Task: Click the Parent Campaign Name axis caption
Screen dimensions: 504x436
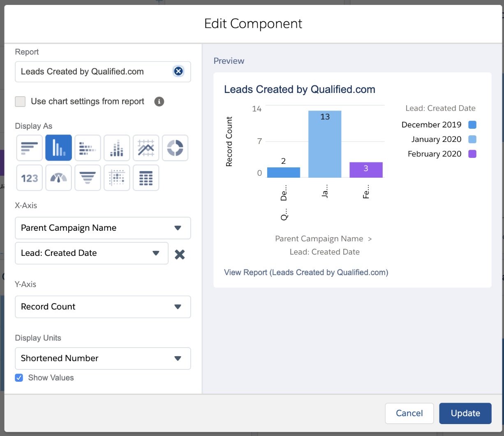Action: [319, 239]
